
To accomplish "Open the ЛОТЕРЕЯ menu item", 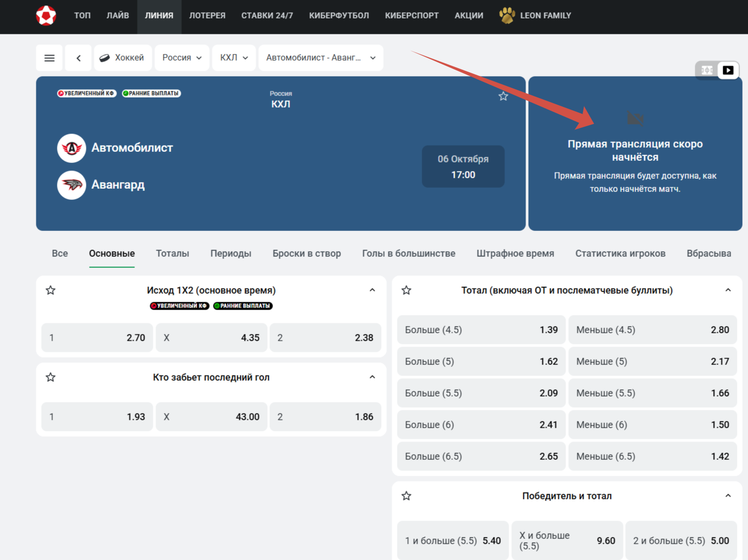I will click(207, 16).
